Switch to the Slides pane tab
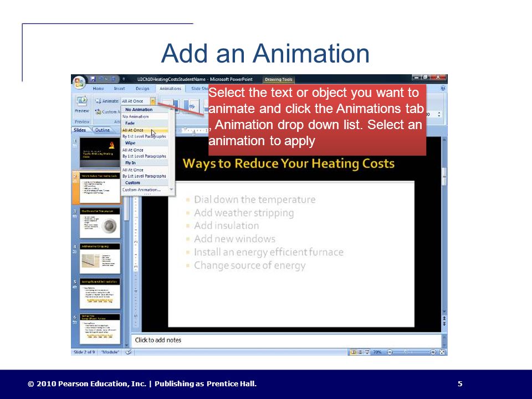Viewport: 532px width, 399px height. tap(80, 130)
